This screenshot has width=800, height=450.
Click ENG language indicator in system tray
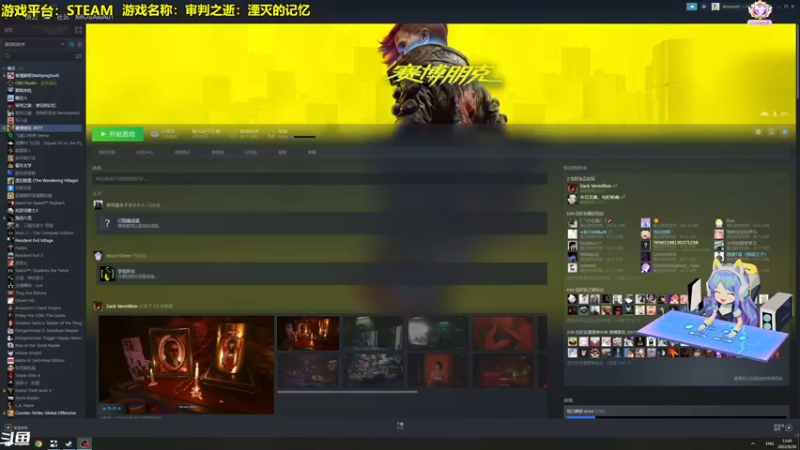coord(769,443)
